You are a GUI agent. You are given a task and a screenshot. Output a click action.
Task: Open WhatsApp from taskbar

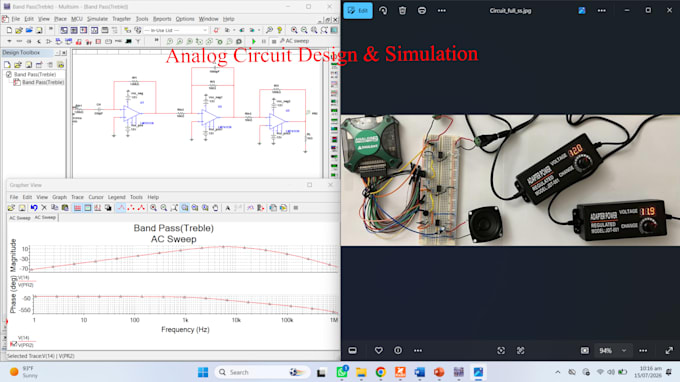click(x=342, y=372)
